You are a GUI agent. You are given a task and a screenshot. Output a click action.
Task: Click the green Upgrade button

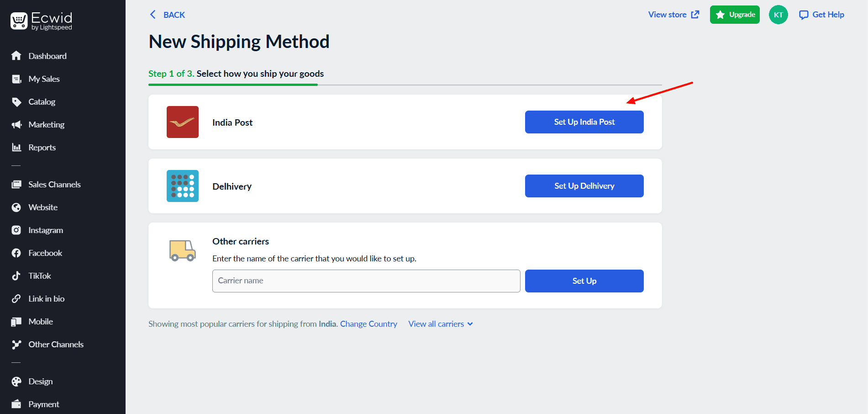tap(734, 15)
